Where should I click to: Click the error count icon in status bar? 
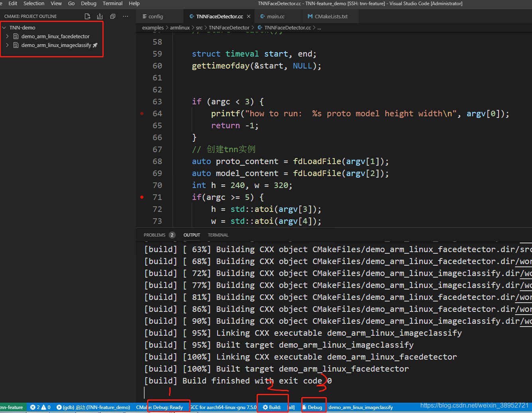pyautogui.click(x=33, y=407)
